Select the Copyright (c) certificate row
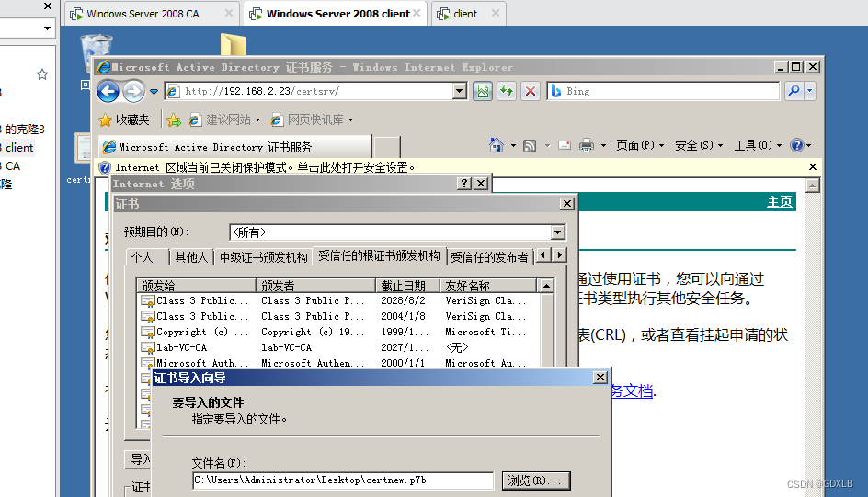The width and height of the screenshot is (868, 497). [x=337, y=332]
